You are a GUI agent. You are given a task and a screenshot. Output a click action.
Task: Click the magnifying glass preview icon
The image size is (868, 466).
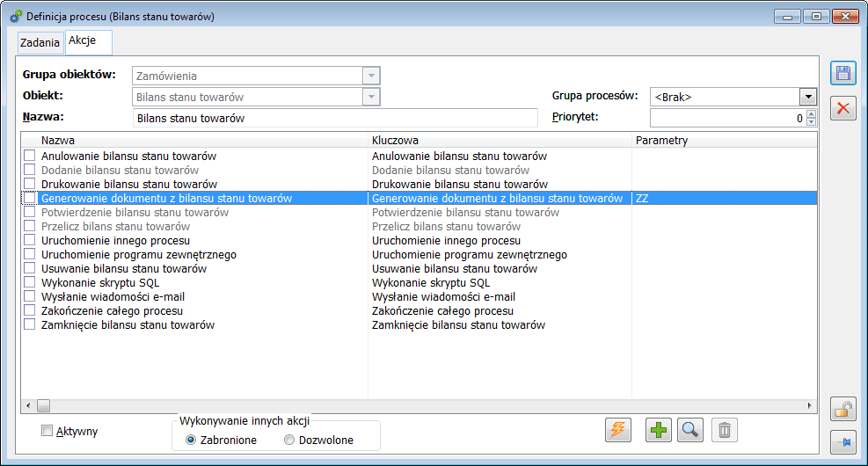pyautogui.click(x=690, y=430)
